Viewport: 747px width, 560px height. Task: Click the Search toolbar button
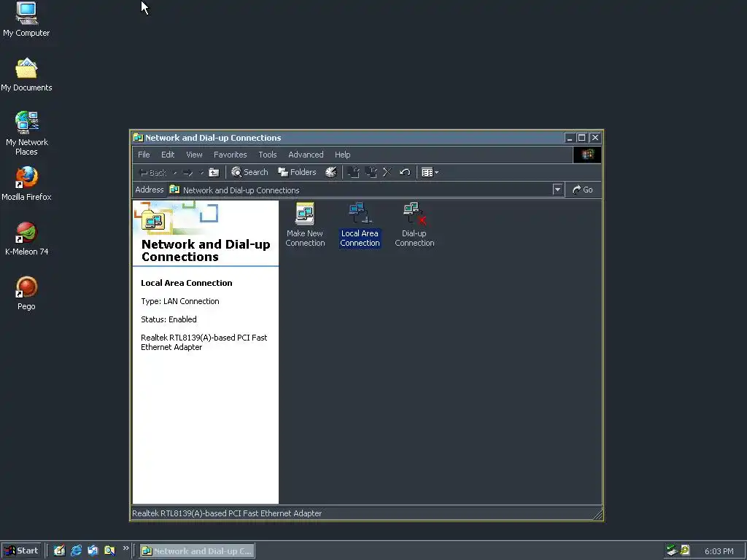point(249,172)
